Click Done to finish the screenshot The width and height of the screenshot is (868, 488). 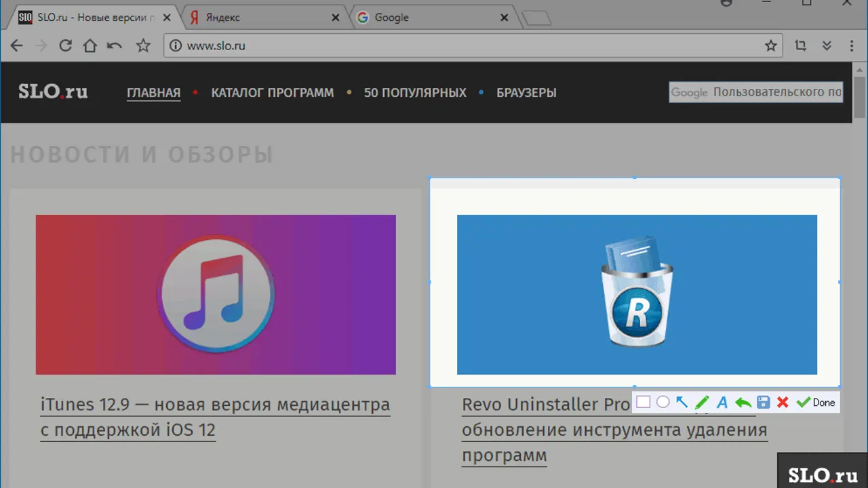coord(816,403)
